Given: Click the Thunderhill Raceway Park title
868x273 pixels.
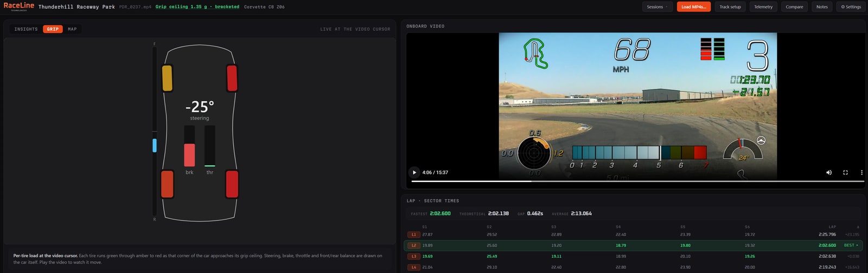Looking at the screenshot, I should click(x=76, y=7).
